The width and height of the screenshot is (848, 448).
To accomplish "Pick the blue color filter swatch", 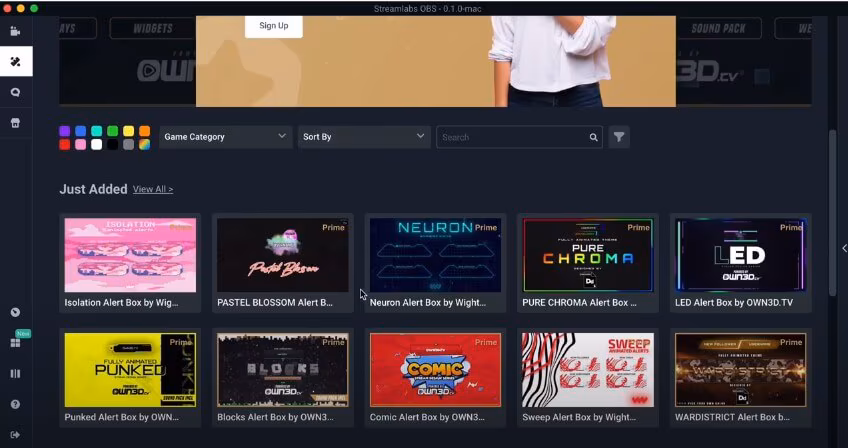I will pyautogui.click(x=81, y=131).
